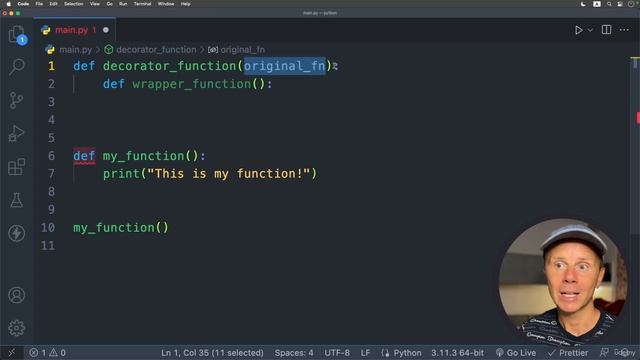Click the print call on line 7
The width and height of the screenshot is (640, 360).
click(x=121, y=173)
